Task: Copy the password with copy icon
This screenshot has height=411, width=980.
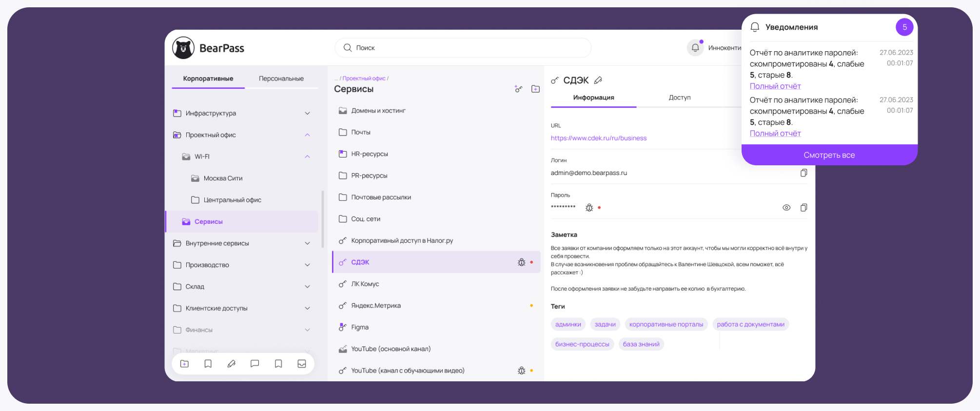Action: coord(804,208)
